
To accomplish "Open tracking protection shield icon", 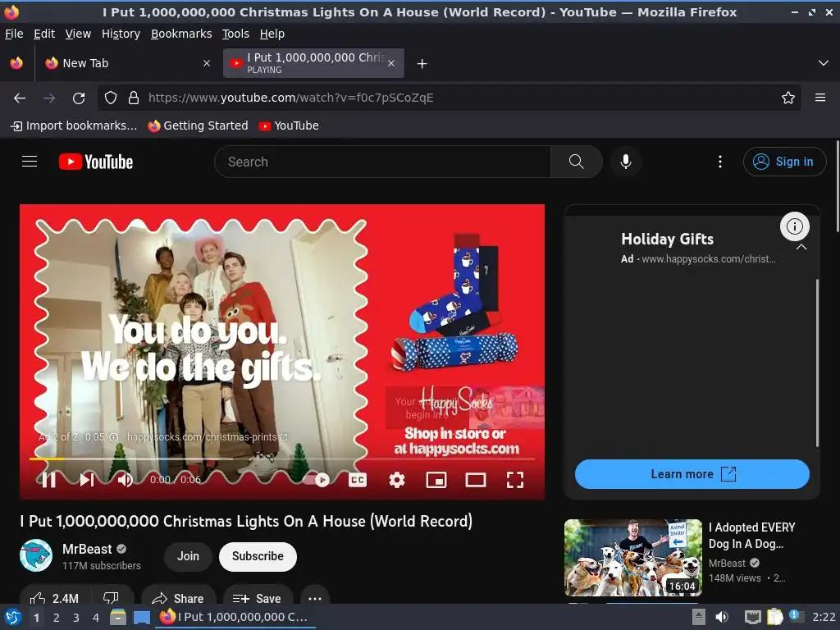I will pos(111,98).
